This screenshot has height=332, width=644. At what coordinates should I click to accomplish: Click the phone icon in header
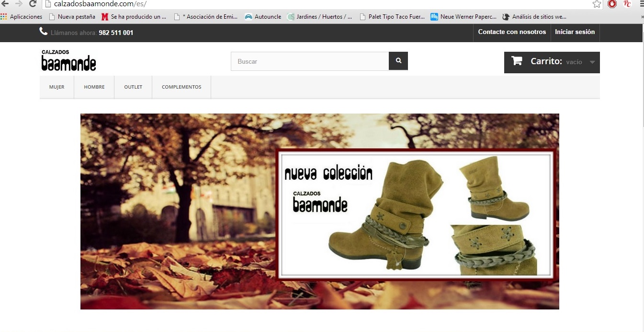pyautogui.click(x=44, y=32)
